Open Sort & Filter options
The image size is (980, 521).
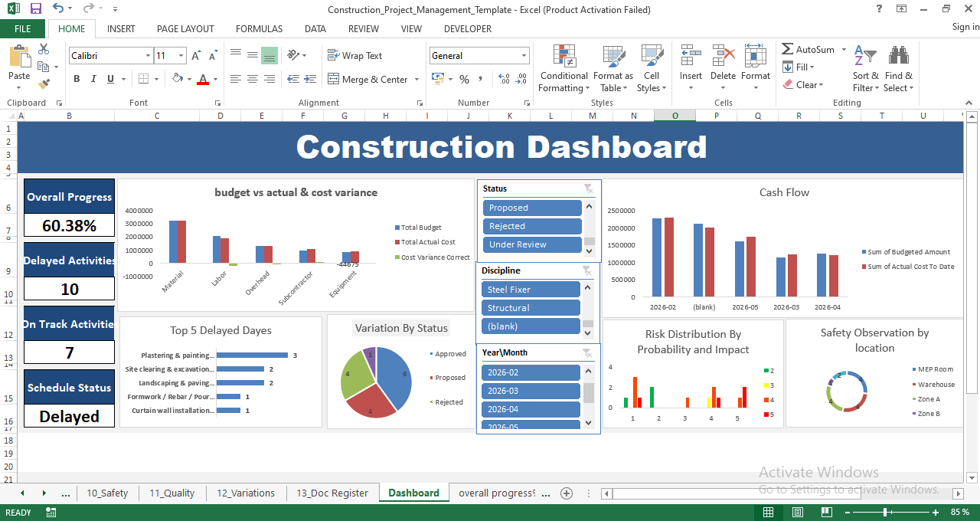(x=865, y=69)
